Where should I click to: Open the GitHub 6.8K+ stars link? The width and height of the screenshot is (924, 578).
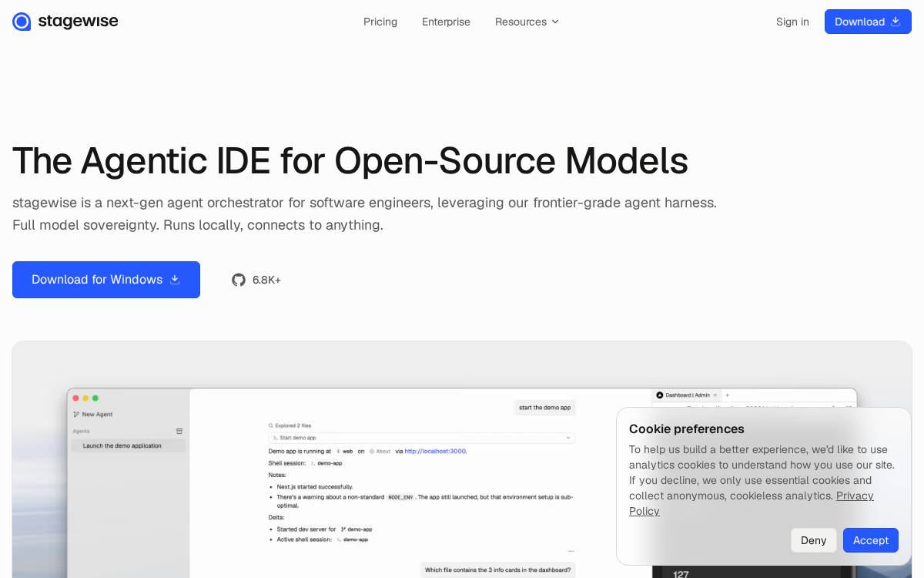(x=256, y=280)
